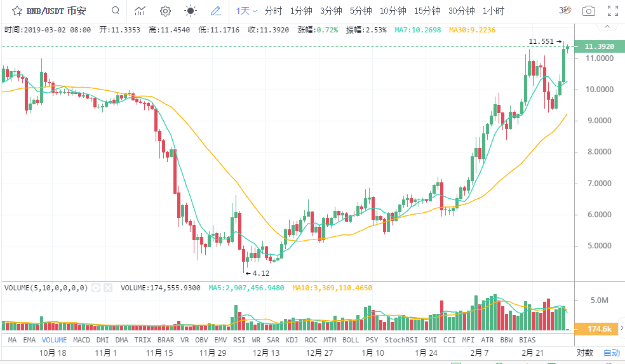The width and height of the screenshot is (625, 364).
Task: Add the MTM indicator
Action: (x=330, y=340)
